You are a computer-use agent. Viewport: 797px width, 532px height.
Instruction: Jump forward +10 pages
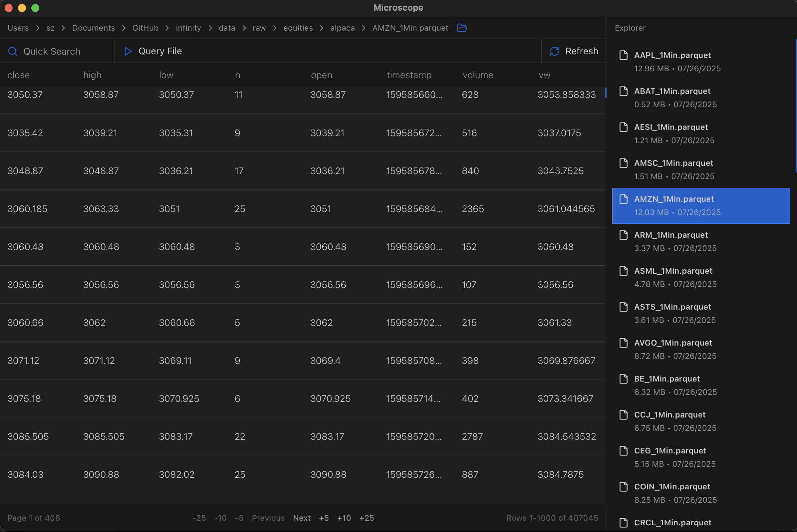point(344,518)
